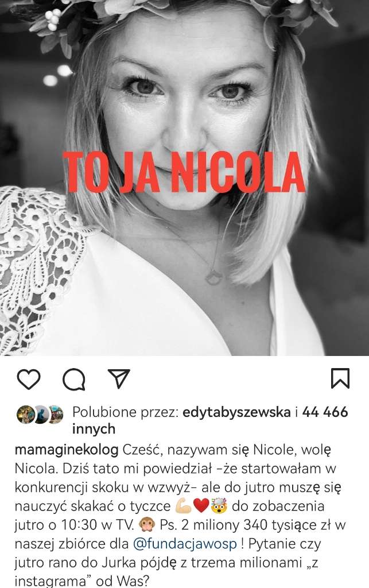The height and width of the screenshot is (588, 369).
Task: Tap the monkey emoji in the caption
Action: 147,525
